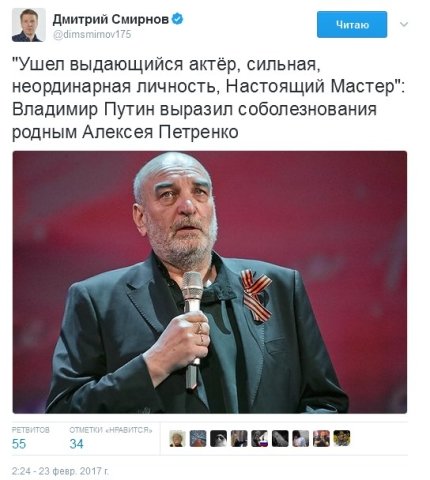Open Дмитрий Смирнов's profile avatar
Viewport: 430px width, 480px height.
pyautogui.click(x=29, y=25)
